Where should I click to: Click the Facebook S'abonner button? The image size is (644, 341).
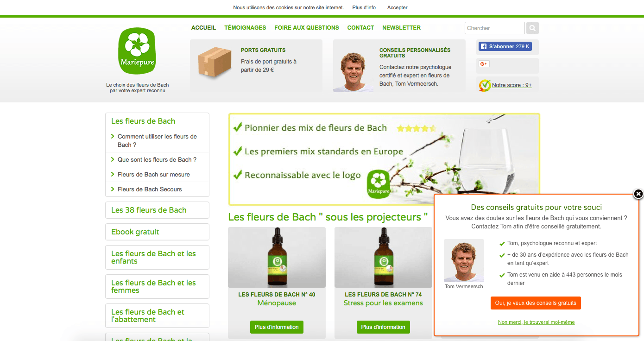[505, 46]
